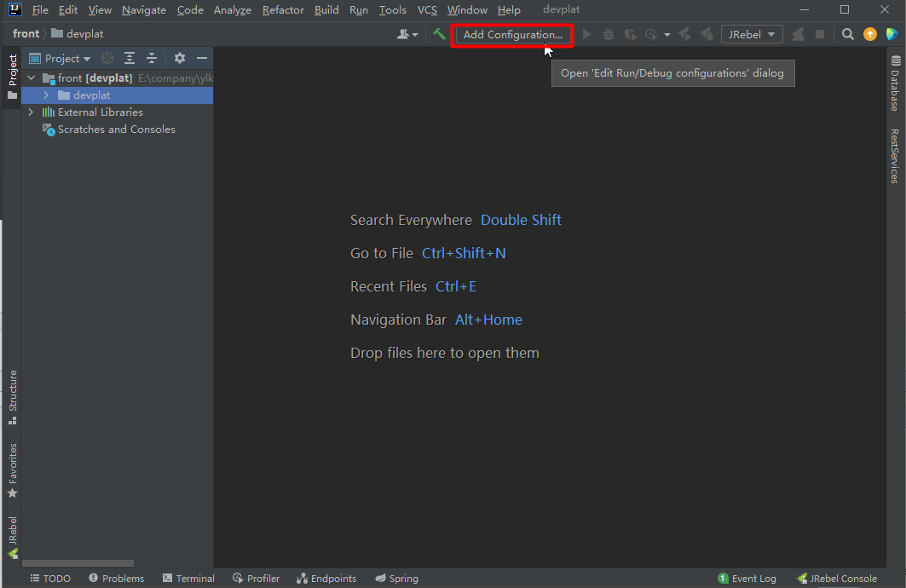
Task: Open the Code menu
Action: (190, 10)
